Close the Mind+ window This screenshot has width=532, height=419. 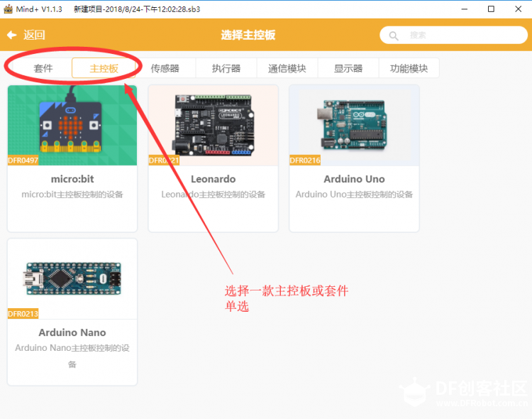coord(518,9)
